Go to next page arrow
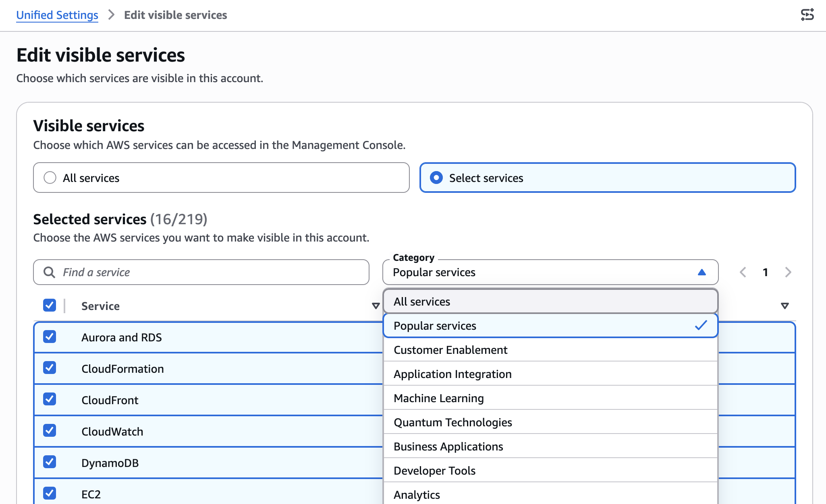The image size is (826, 504). pyautogui.click(x=788, y=273)
